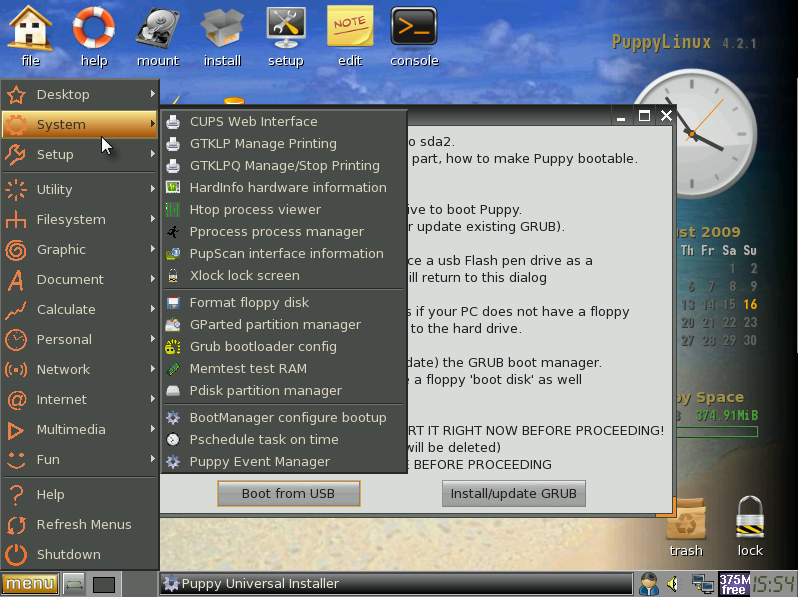Open Pdisk partition manager
Image resolution: width=798 pixels, height=597 pixels.
click(x=284, y=390)
